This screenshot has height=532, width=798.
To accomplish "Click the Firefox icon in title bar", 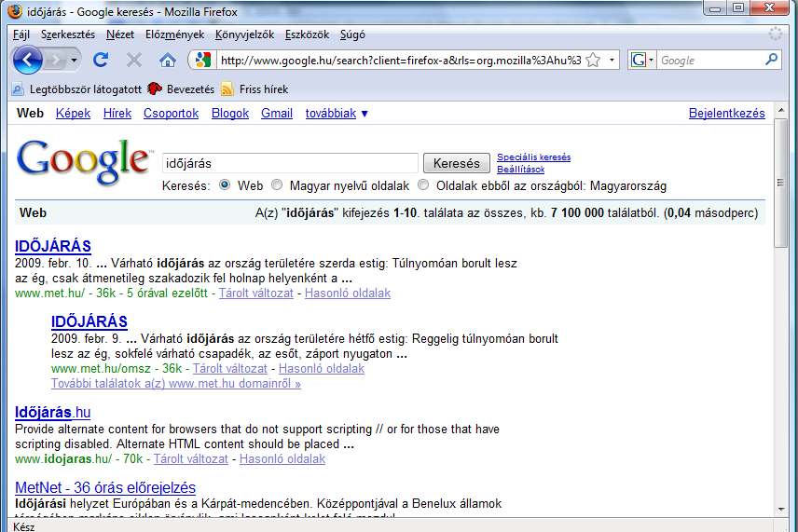I will coord(15,11).
